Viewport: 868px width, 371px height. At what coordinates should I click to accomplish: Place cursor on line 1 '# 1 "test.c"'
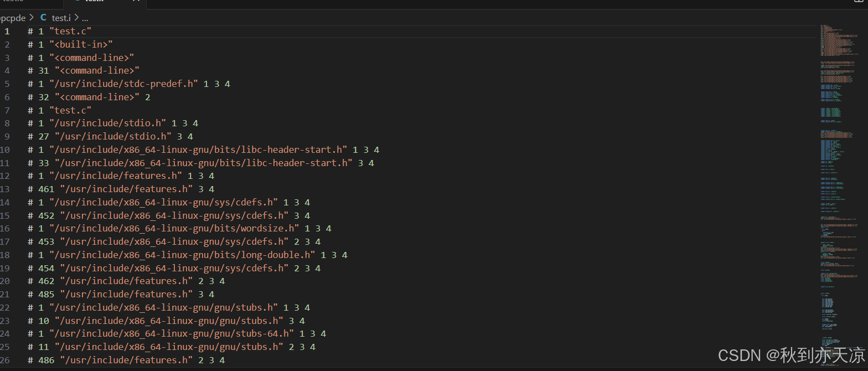pyautogui.click(x=59, y=31)
